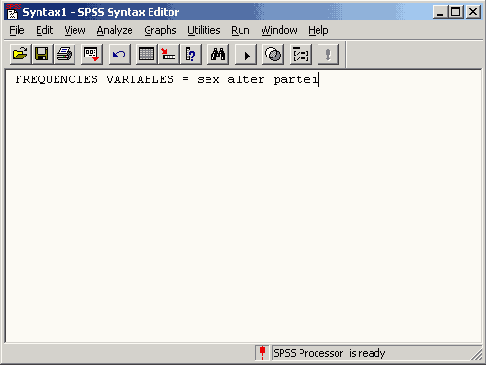Click the Undo arrow icon
The height and width of the screenshot is (365, 486).
[x=119, y=54]
